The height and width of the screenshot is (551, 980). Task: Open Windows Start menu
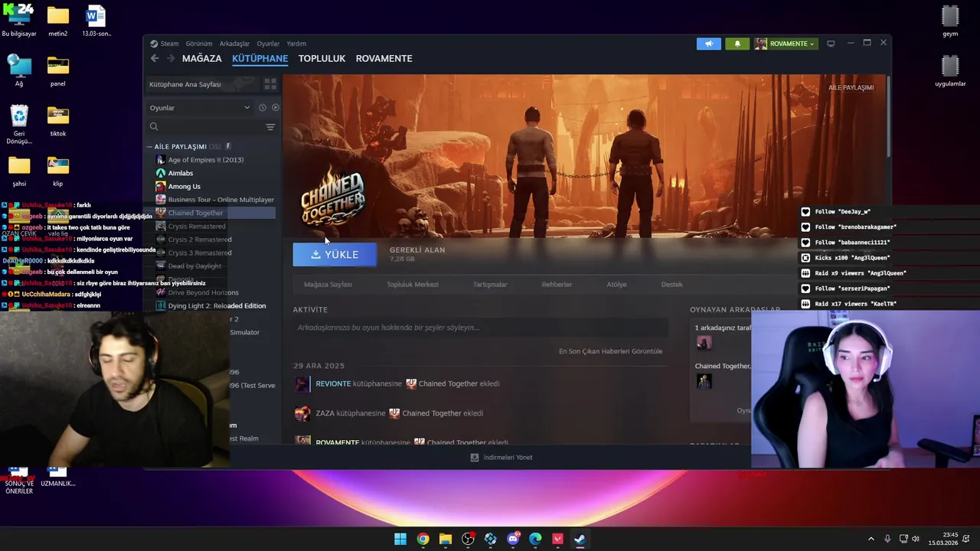coord(400,539)
